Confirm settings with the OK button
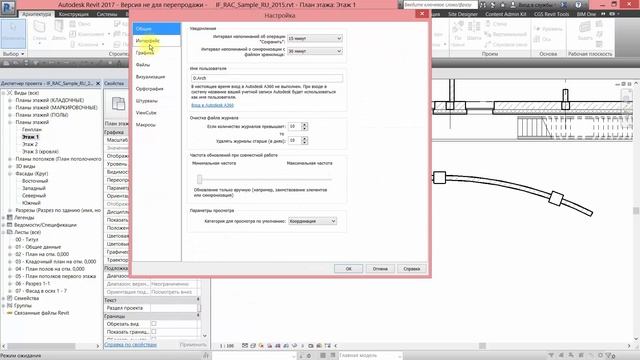This screenshot has width=640, height=360. point(348,269)
